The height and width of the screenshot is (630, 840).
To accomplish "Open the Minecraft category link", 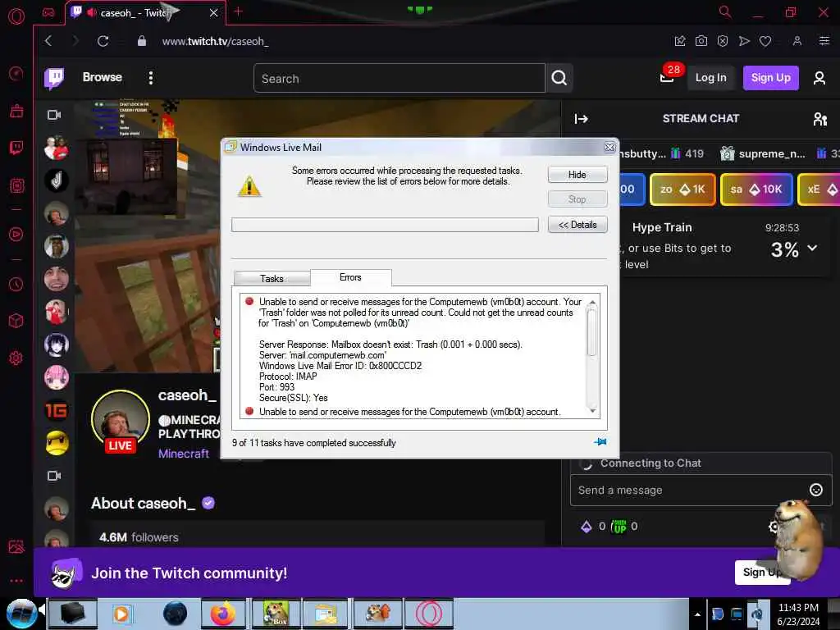I will click(183, 453).
